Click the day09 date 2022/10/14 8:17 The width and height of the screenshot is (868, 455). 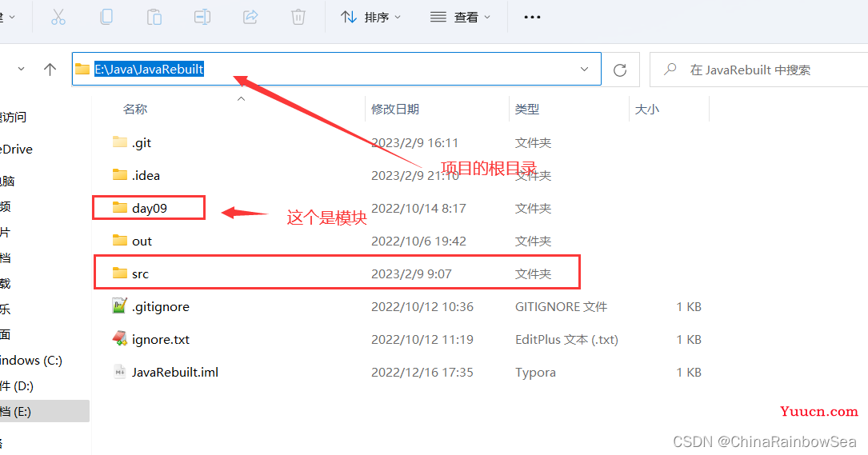pyautogui.click(x=418, y=209)
